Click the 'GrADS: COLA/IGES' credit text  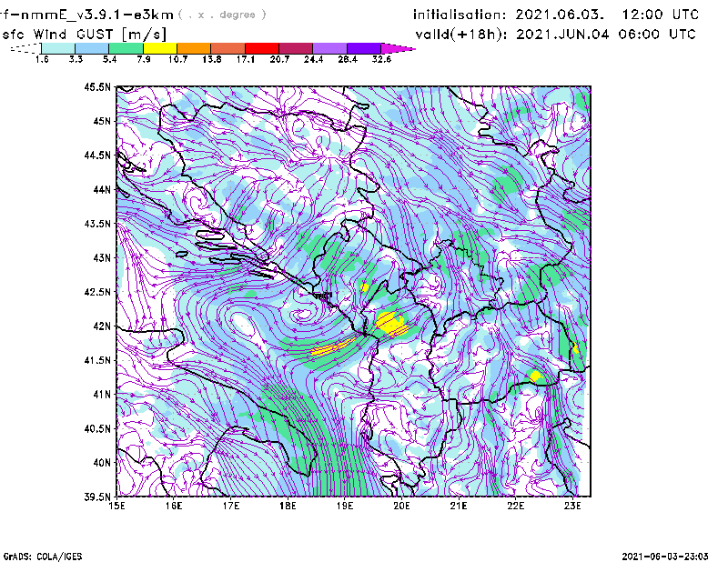(43, 557)
